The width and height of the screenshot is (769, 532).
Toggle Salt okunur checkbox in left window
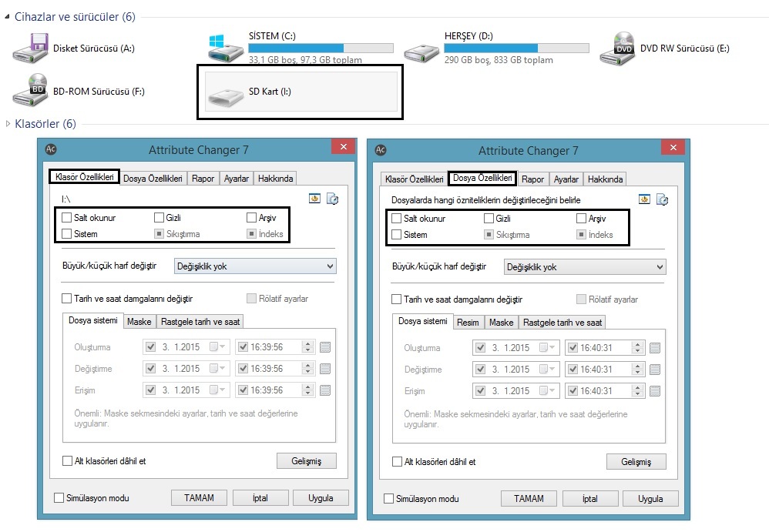coord(67,218)
